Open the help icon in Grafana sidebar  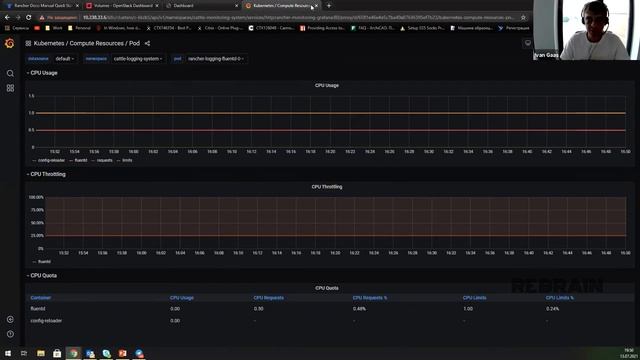pyautogui.click(x=10, y=334)
